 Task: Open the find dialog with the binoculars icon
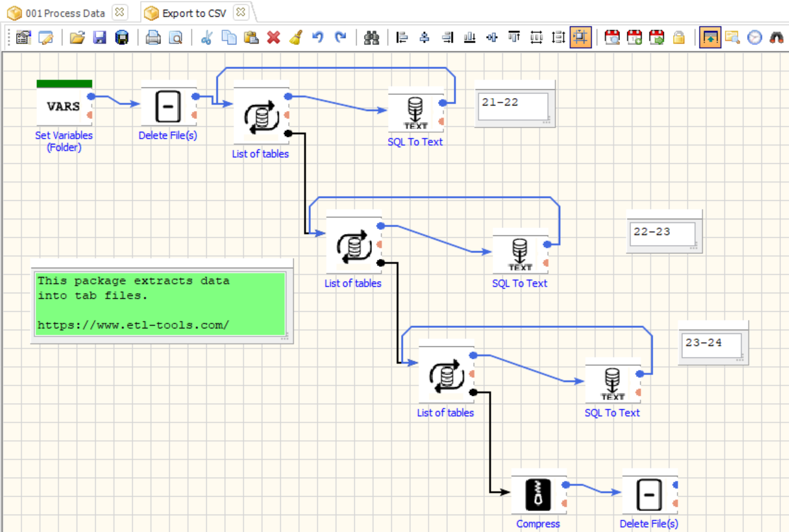click(371, 37)
